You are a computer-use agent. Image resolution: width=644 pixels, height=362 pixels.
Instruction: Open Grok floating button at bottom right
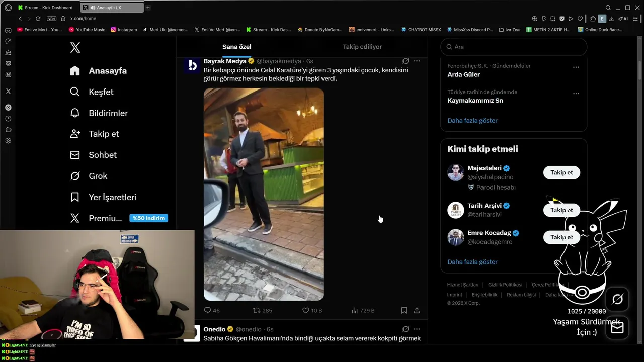[617, 300]
